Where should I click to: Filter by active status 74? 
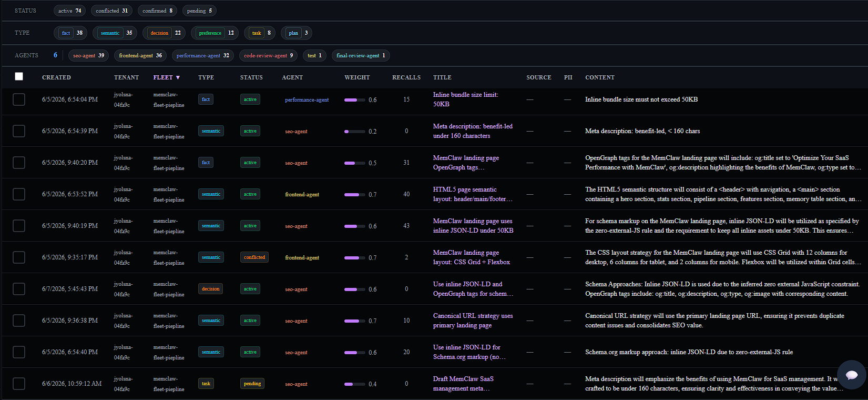(70, 11)
